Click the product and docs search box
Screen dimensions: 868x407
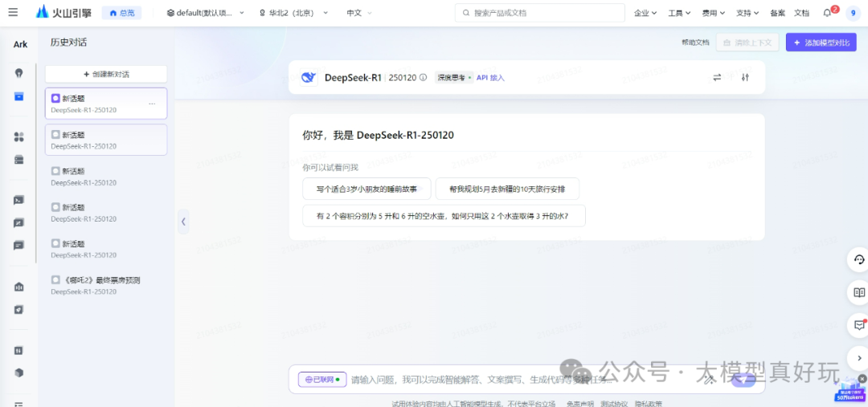coord(540,13)
